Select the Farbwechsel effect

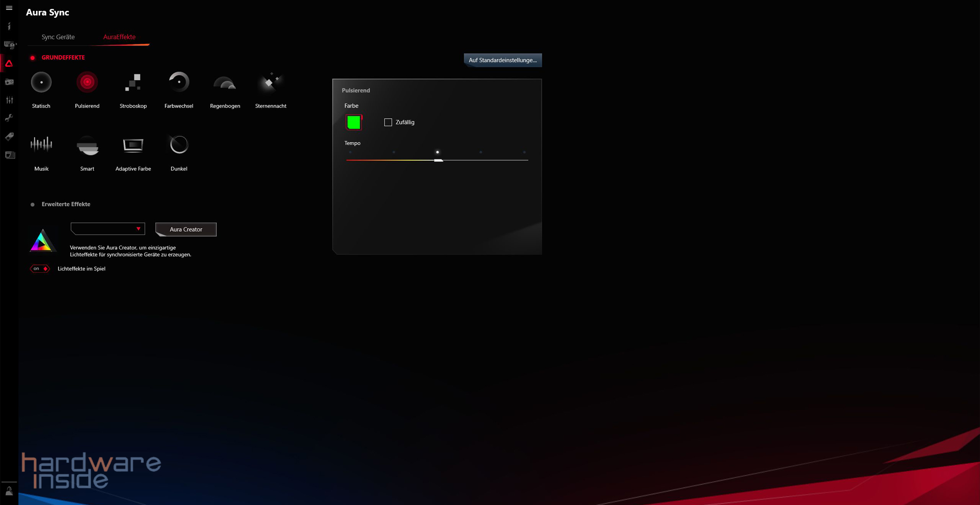tap(179, 83)
